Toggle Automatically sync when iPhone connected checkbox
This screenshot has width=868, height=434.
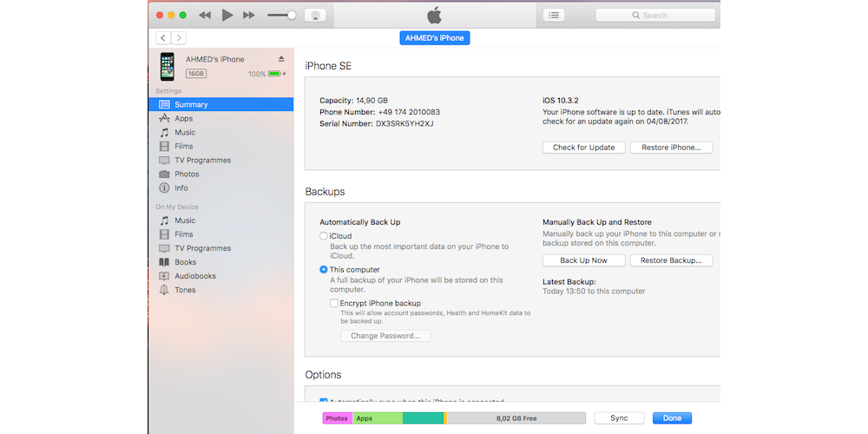tap(323, 401)
